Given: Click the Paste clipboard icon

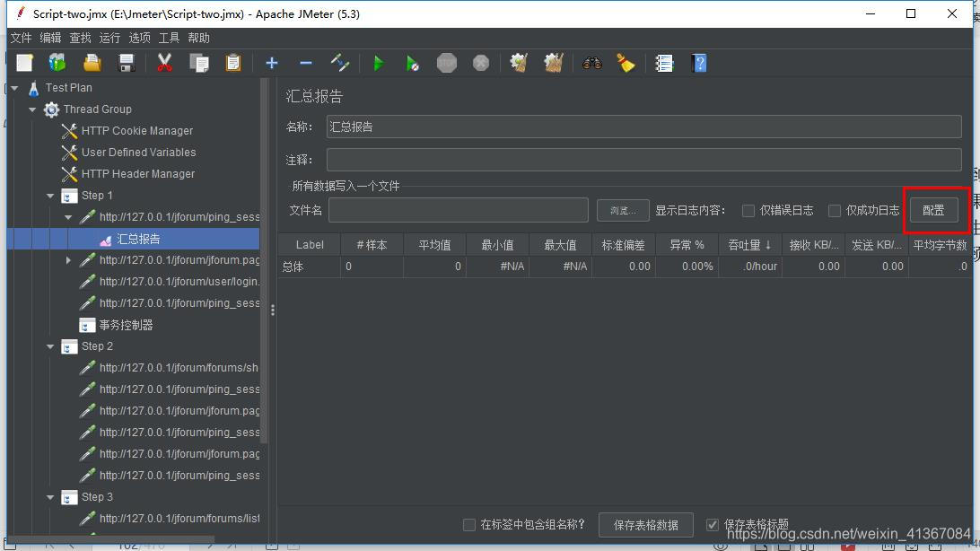Looking at the screenshot, I should [233, 63].
